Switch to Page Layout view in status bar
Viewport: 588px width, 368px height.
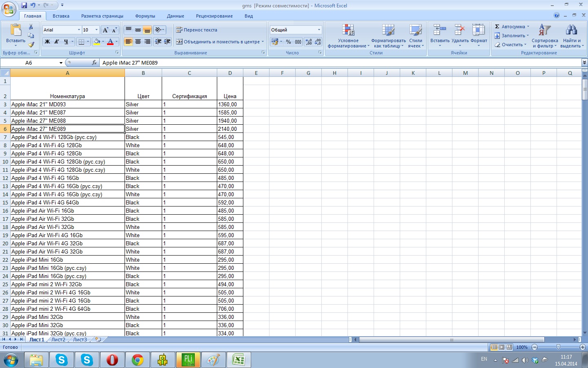[502, 347]
